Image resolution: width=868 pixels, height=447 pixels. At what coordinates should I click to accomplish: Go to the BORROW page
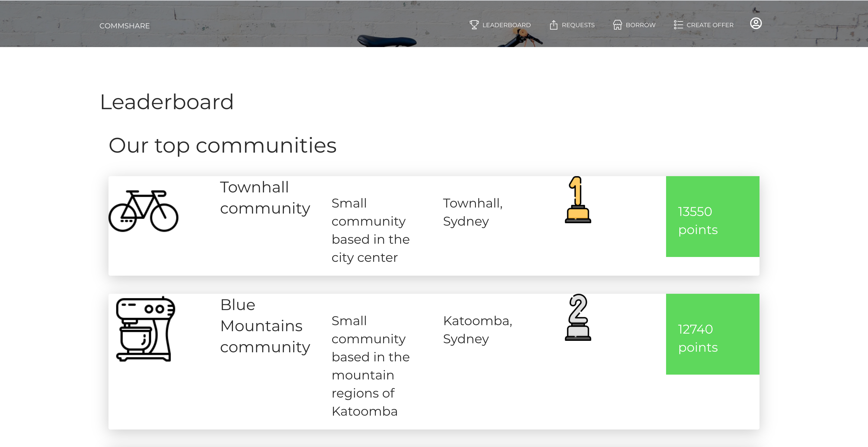(x=640, y=25)
